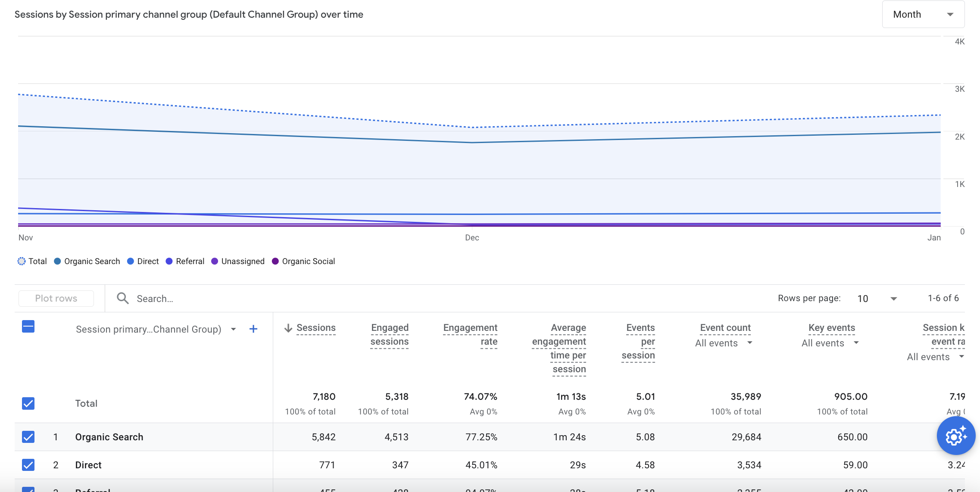Screen dimensions: 980x492
Task: Sort by Events per session column
Action: [x=638, y=342]
